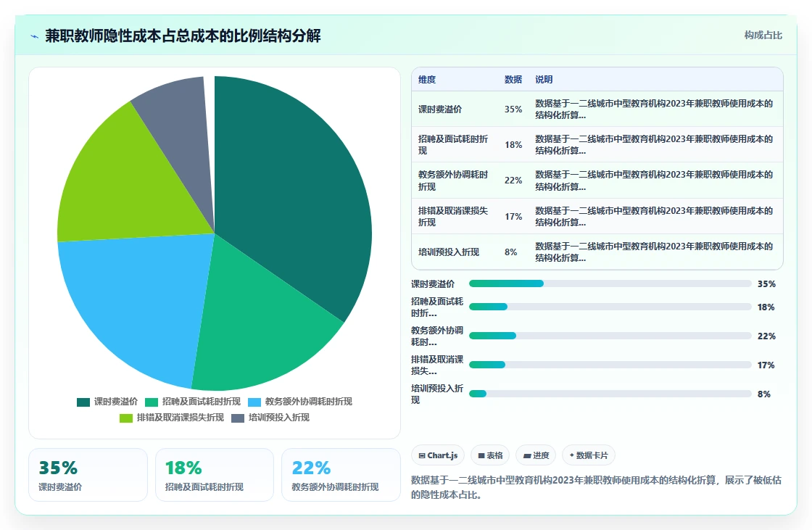812x530 pixels.
Task: Select the Chart.js tag button
Action: (x=438, y=455)
